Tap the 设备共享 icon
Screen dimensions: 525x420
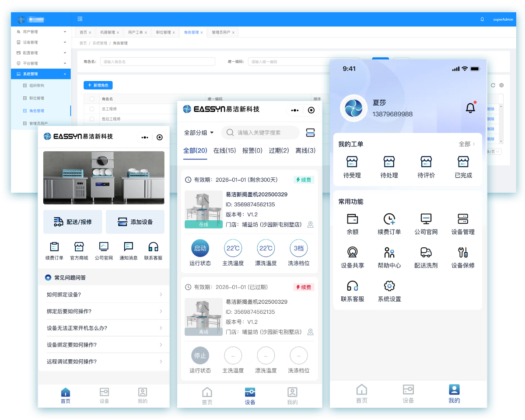(x=352, y=252)
